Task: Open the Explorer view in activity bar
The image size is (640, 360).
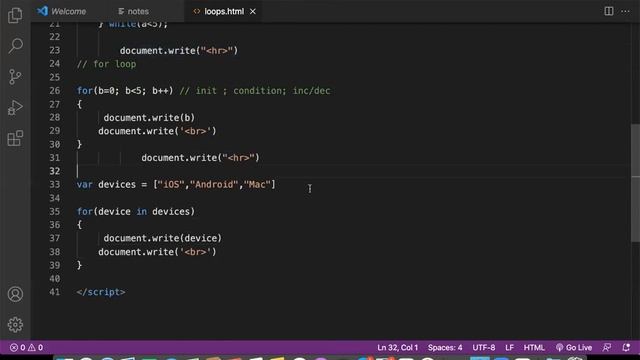Action: click(15, 15)
